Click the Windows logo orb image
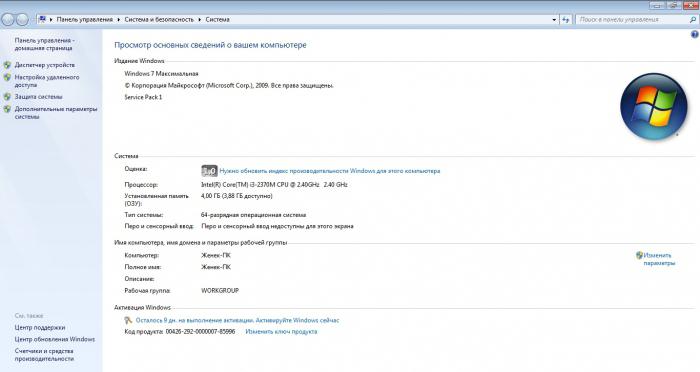Screen dimensions: 700x372 pyautogui.click(x=654, y=107)
